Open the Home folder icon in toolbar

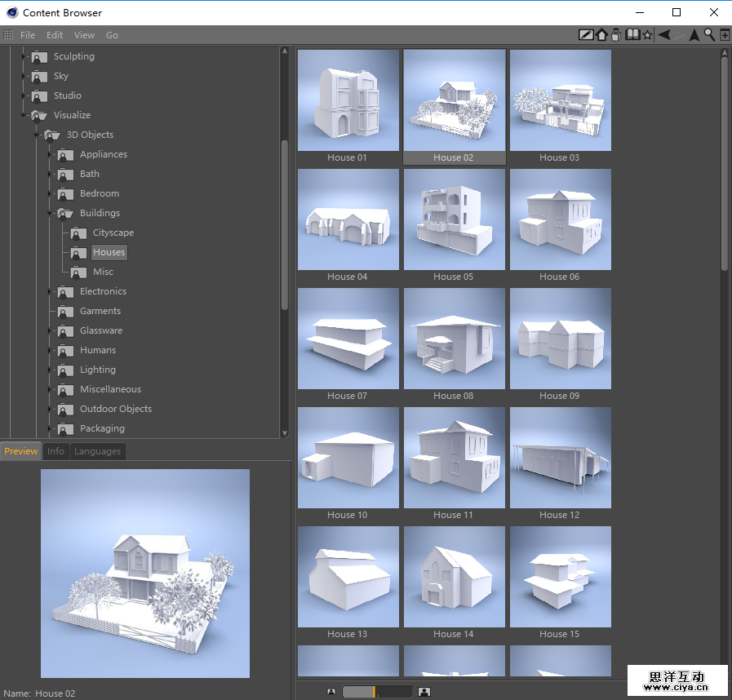(x=601, y=35)
